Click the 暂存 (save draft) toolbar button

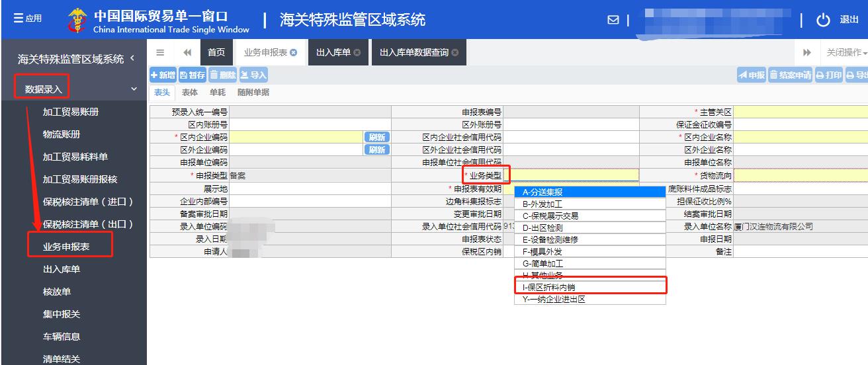pos(193,75)
